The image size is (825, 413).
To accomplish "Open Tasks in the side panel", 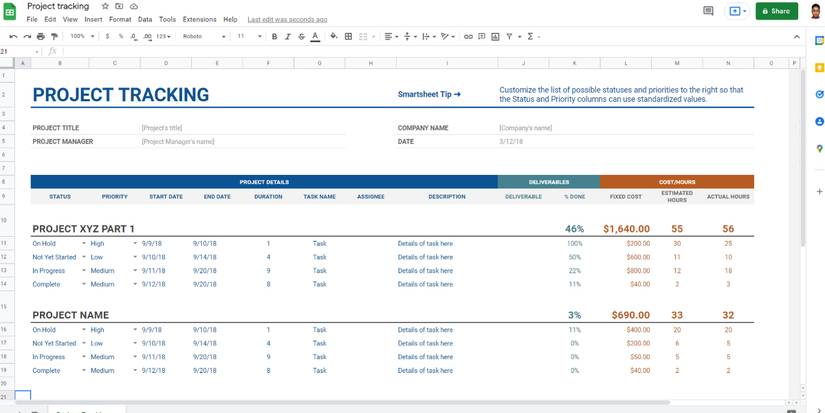I will click(819, 95).
